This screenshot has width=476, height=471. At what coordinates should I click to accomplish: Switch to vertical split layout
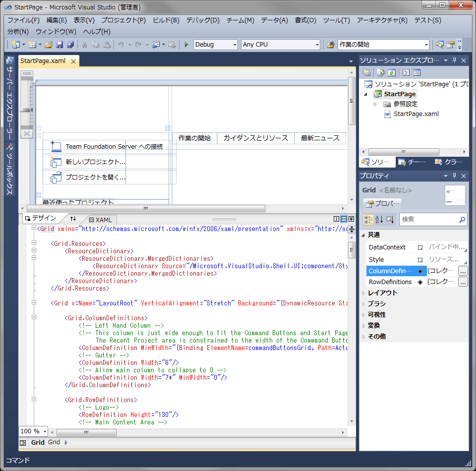(x=336, y=219)
